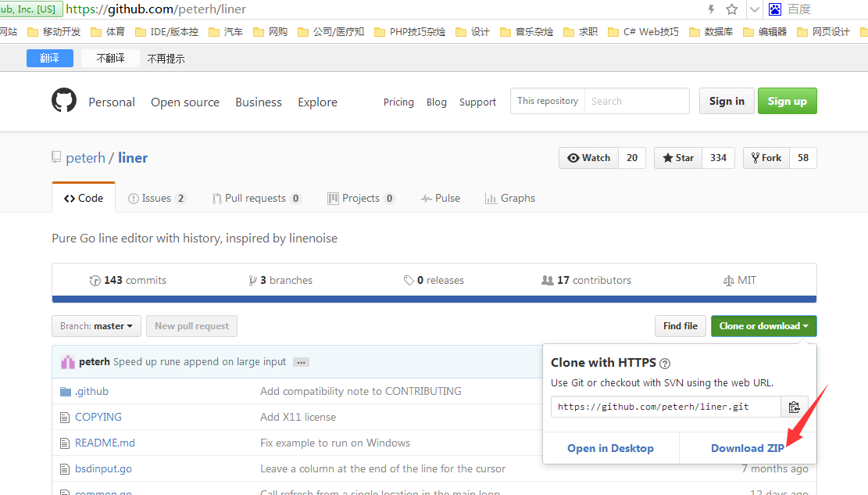Click the green Sign up button
This screenshot has height=495, width=868.
click(x=788, y=101)
